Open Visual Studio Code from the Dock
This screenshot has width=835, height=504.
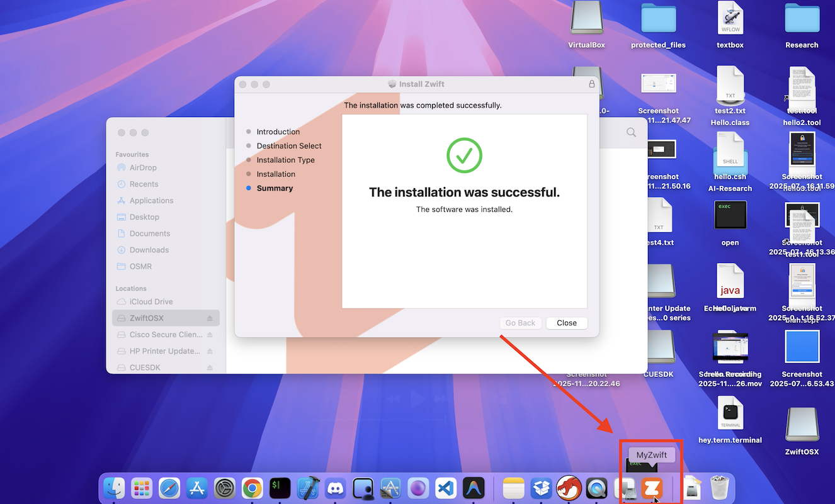446,488
